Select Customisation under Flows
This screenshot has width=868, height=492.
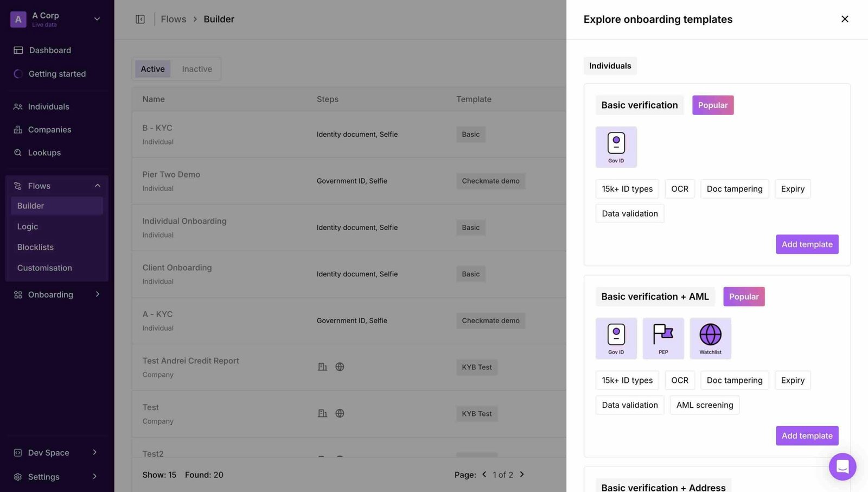click(44, 268)
